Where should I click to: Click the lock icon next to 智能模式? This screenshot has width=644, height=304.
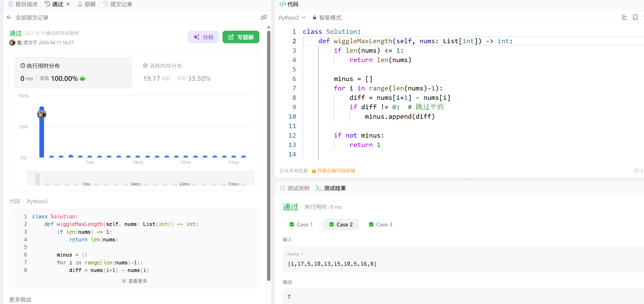[x=314, y=18]
